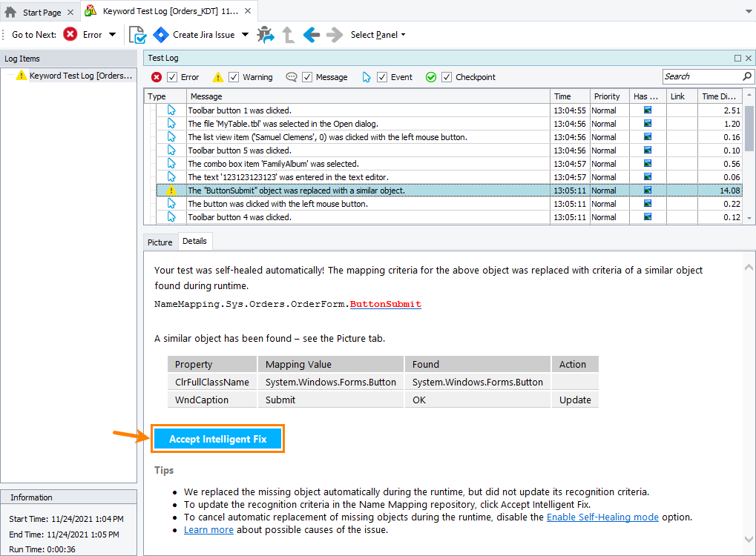Click the document checkmark toolbar icon
This screenshot has height=556, width=756.
click(x=137, y=34)
